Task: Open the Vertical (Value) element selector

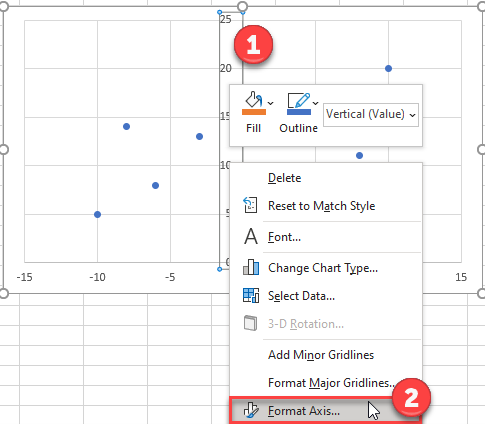Action: (371, 115)
